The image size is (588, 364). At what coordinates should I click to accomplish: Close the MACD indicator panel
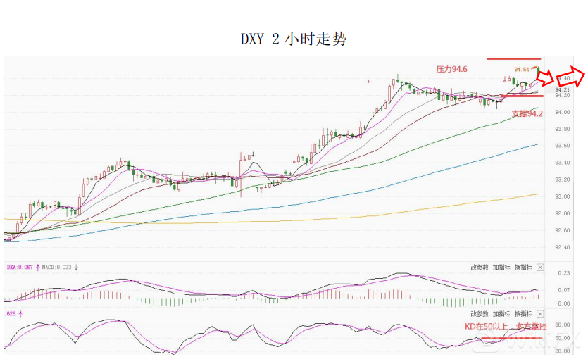tap(540, 268)
